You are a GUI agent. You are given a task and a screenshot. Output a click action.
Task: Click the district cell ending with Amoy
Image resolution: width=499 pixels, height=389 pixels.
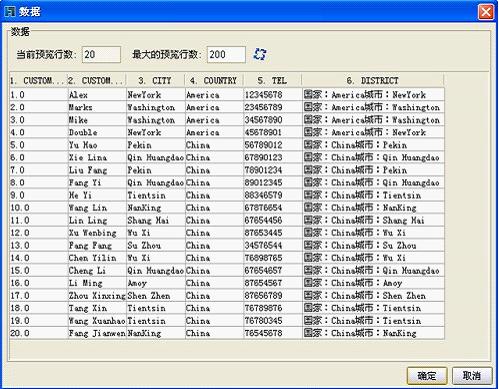point(373,283)
